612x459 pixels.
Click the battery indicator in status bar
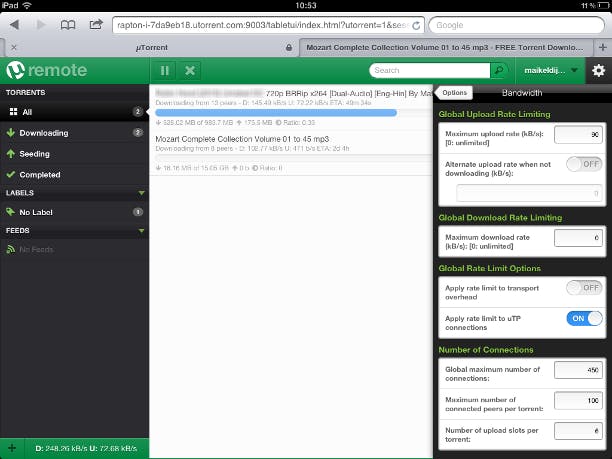[x=603, y=5]
